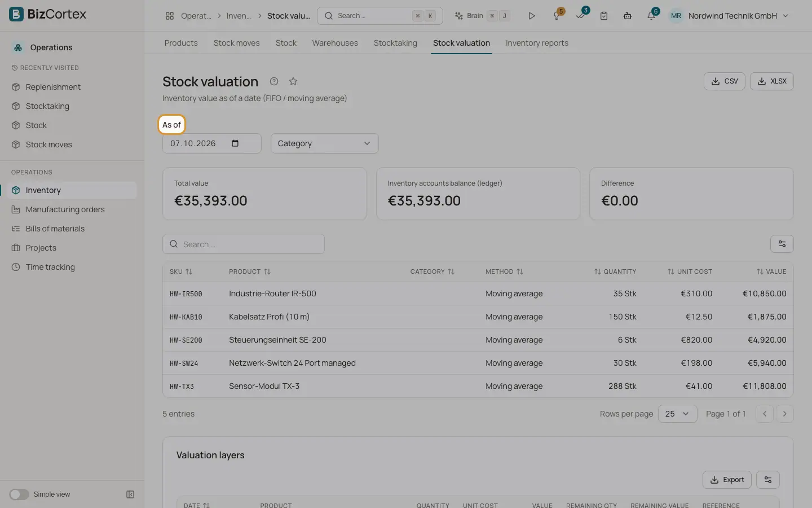Sort table by Value column
Image resolution: width=812 pixels, height=508 pixels.
[x=771, y=271]
